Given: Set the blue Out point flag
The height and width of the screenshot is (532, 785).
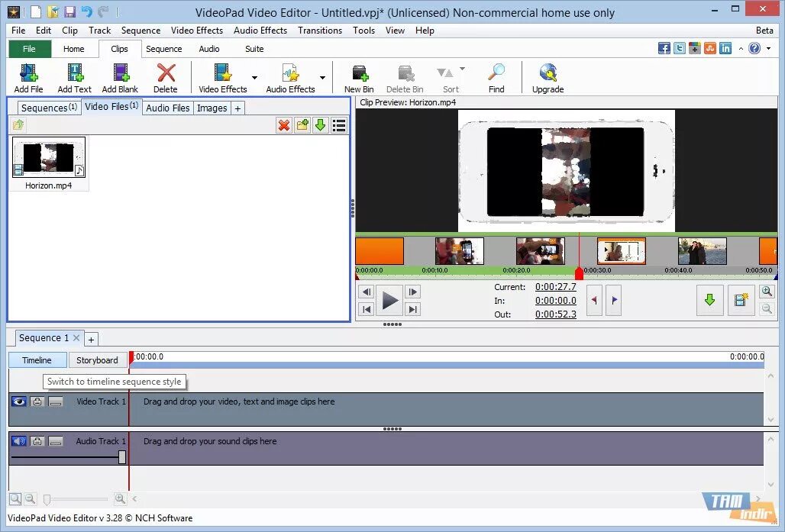Looking at the screenshot, I should point(614,300).
